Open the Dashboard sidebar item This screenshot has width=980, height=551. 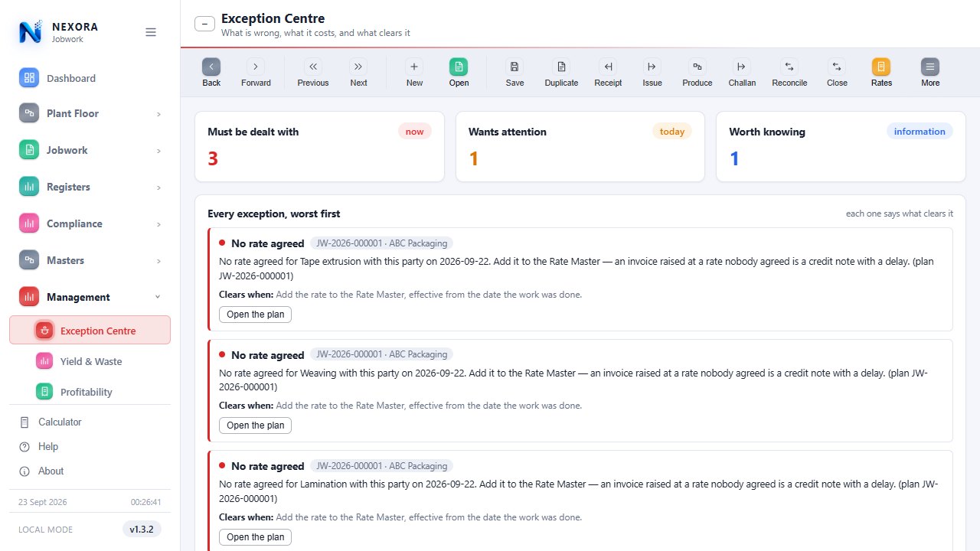click(x=90, y=78)
